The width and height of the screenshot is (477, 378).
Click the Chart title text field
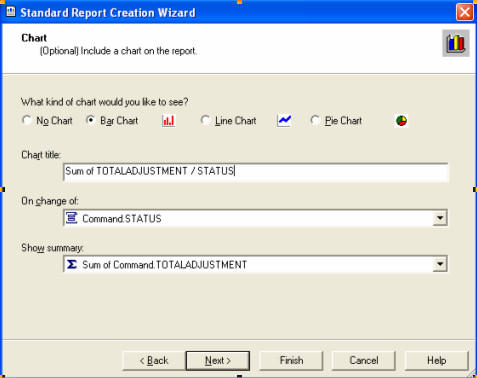click(256, 172)
